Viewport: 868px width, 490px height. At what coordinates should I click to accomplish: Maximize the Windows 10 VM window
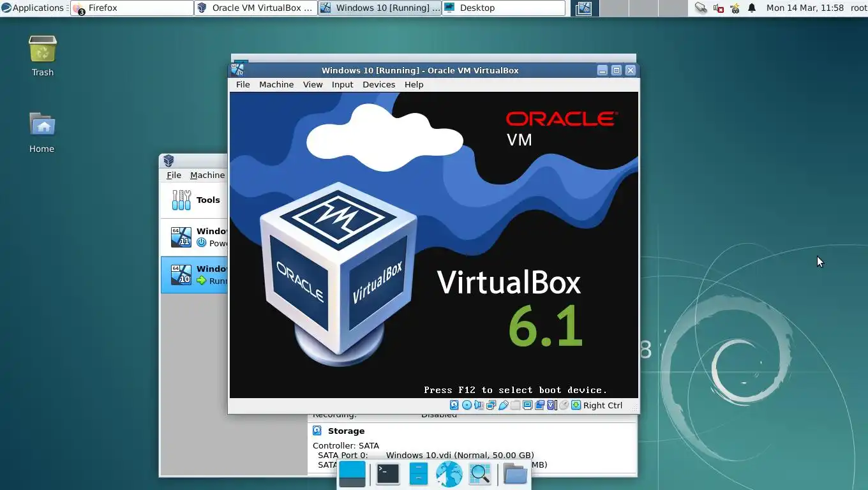(x=617, y=70)
